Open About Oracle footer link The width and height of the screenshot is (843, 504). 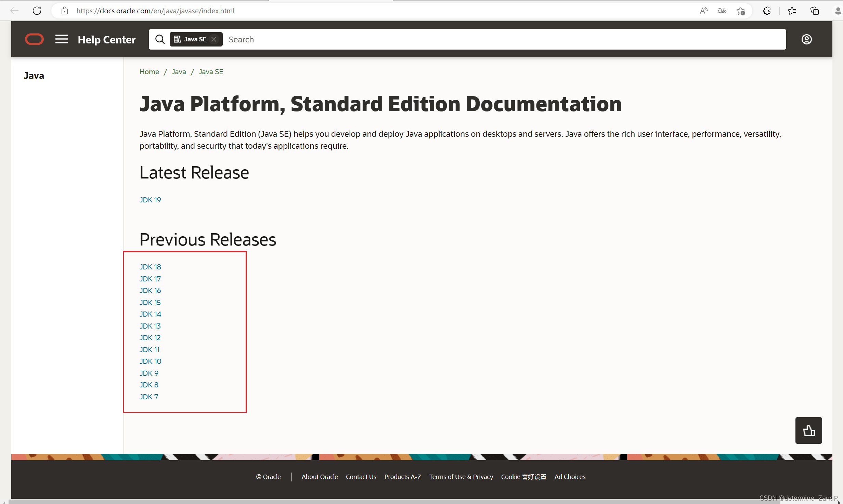(x=320, y=477)
